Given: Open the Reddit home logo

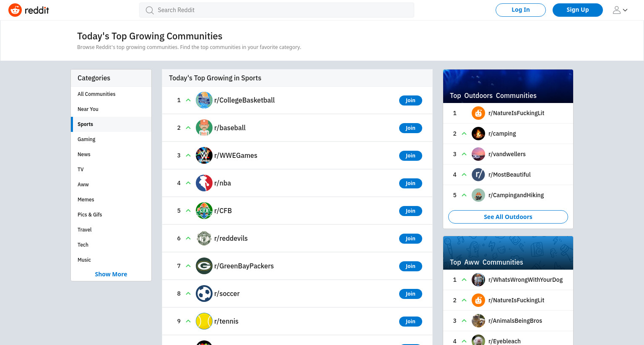Looking at the screenshot, I should pos(29,10).
